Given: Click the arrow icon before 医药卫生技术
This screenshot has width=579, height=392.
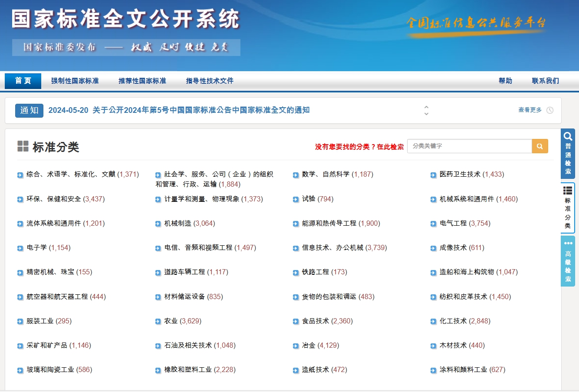Looking at the screenshot, I should 434,175.
